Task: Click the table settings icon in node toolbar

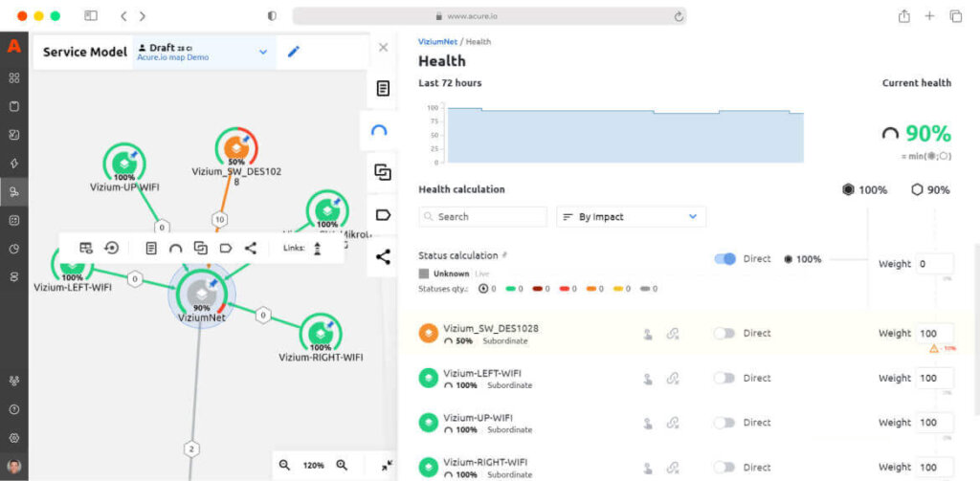Action: (86, 248)
